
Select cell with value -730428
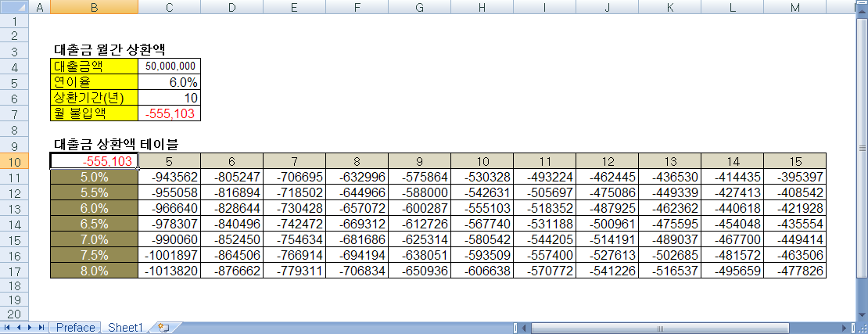pos(295,208)
